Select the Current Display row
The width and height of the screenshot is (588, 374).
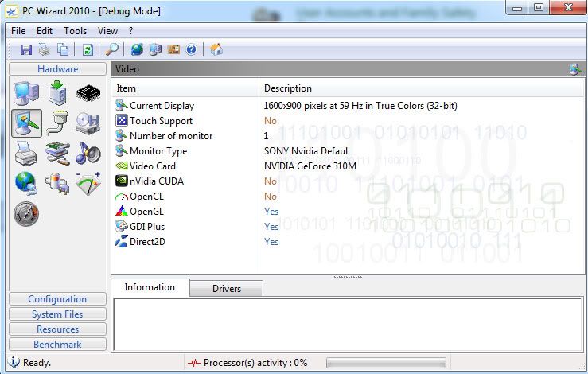click(348, 106)
